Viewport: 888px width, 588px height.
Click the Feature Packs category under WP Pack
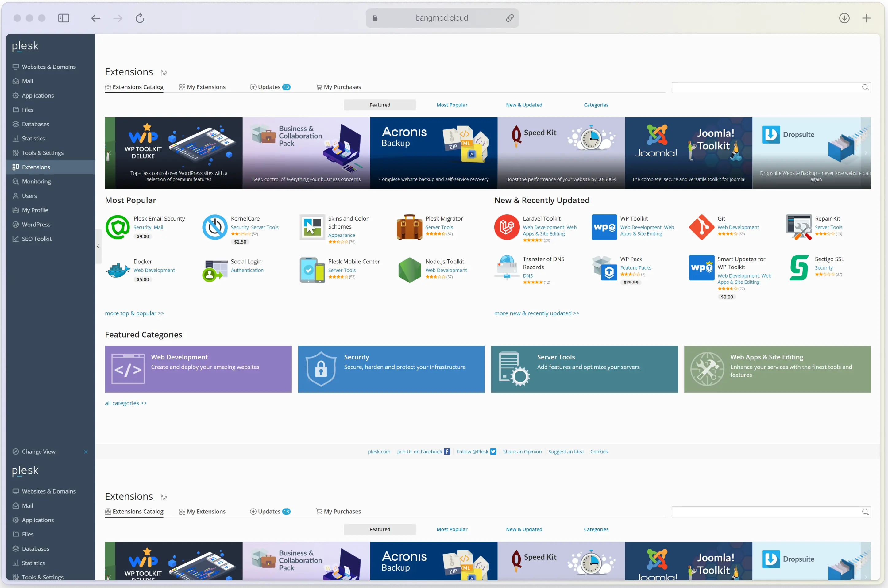pos(635,268)
